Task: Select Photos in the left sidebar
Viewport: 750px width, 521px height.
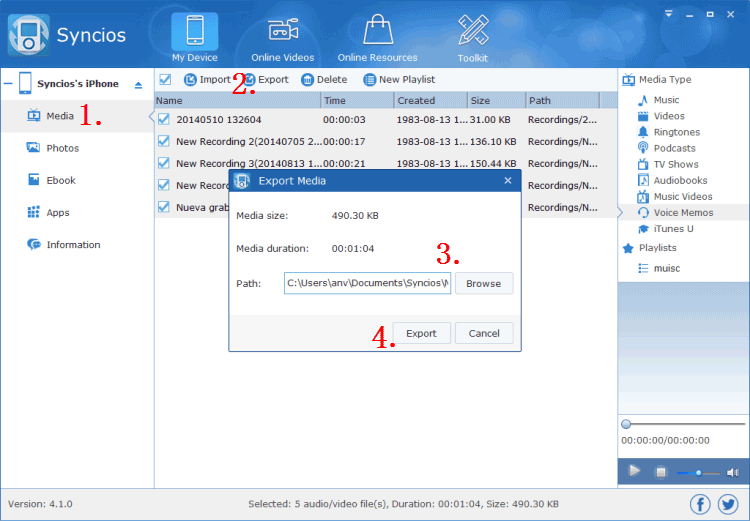Action: coord(62,148)
